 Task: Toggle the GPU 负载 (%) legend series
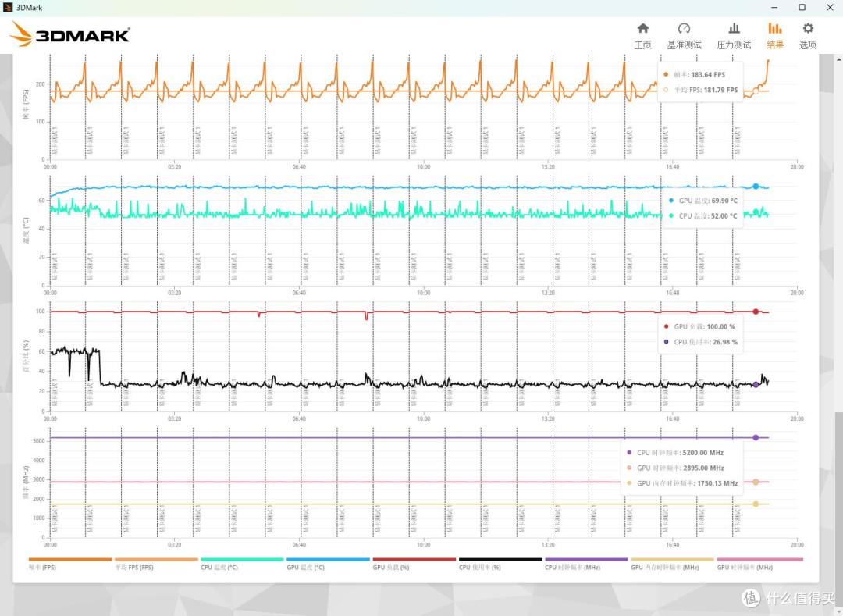pyautogui.click(x=414, y=564)
